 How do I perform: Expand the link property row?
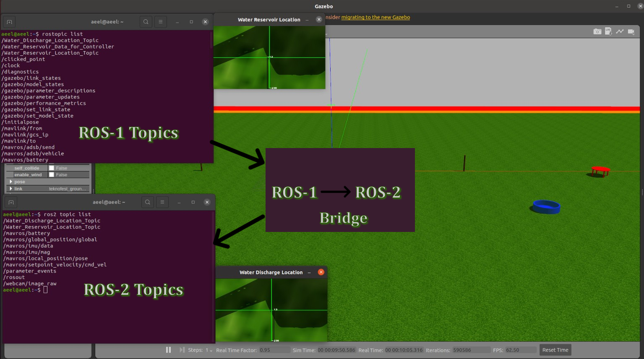tap(11, 189)
